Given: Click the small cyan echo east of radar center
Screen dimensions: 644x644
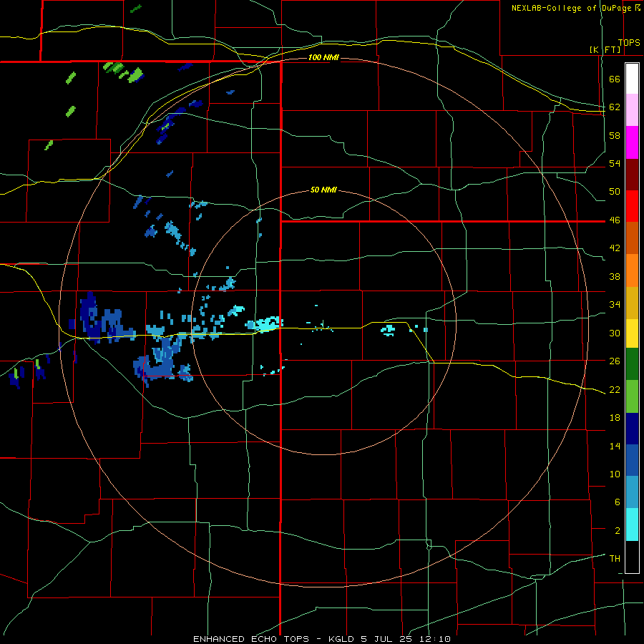Looking at the screenshot, I should coord(388,330).
